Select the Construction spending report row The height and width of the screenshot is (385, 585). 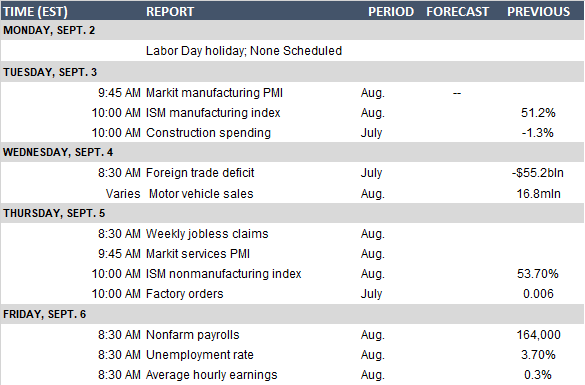point(292,133)
